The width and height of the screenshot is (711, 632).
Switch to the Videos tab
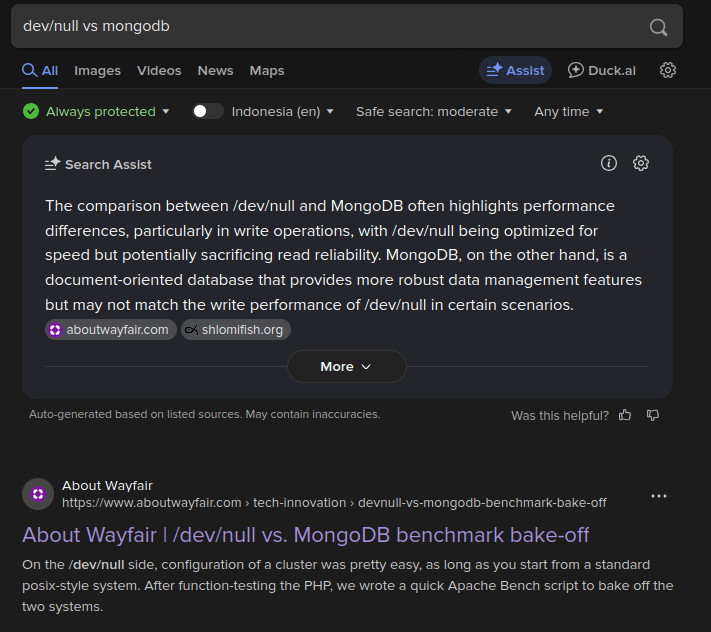pos(159,71)
